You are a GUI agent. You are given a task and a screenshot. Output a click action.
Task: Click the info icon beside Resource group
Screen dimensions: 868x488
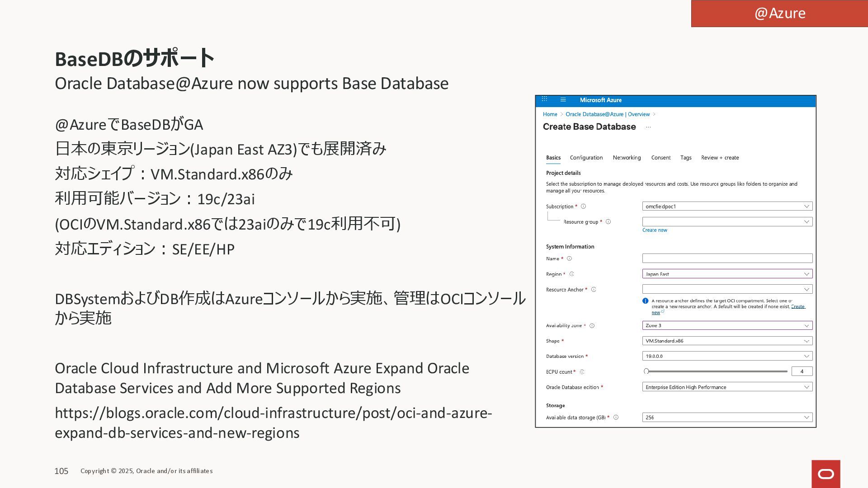point(608,222)
